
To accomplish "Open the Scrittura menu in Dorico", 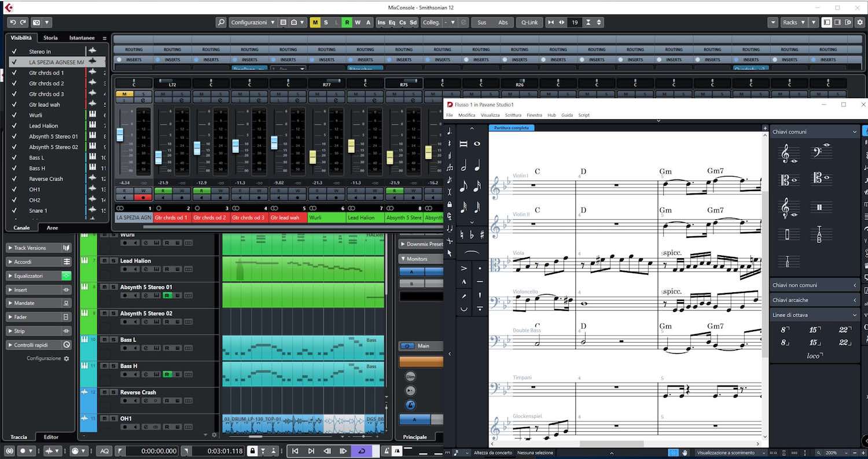I will (x=513, y=115).
